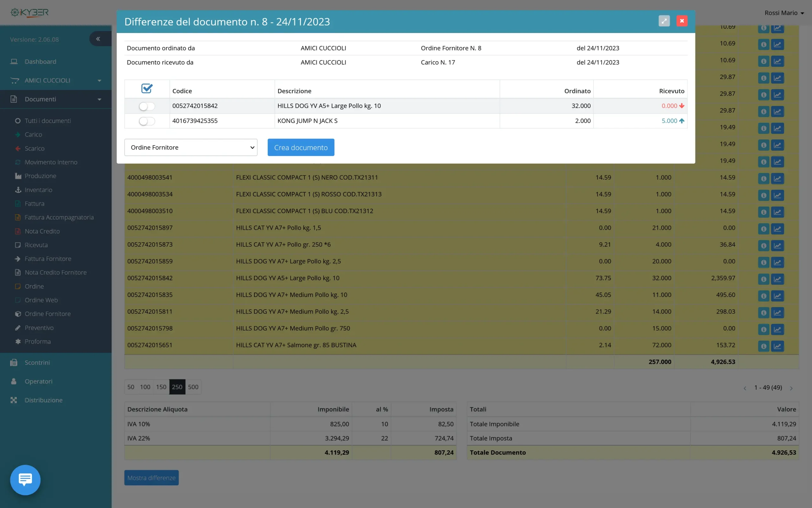This screenshot has height=508, width=812.
Task: Open the chat support bubble
Action: [25, 480]
